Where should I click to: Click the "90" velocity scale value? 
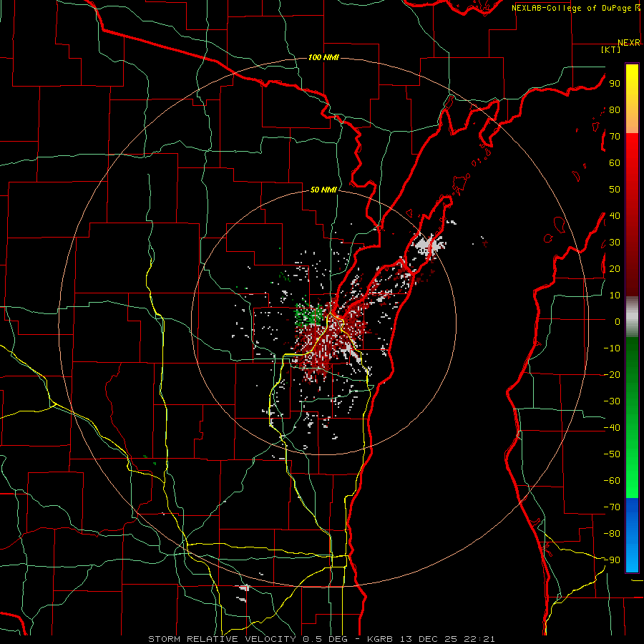coord(615,84)
